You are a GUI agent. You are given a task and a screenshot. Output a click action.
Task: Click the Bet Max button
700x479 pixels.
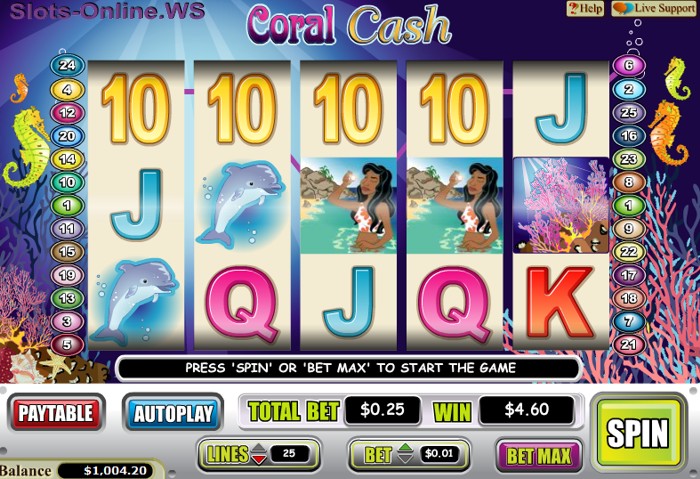[539, 455]
